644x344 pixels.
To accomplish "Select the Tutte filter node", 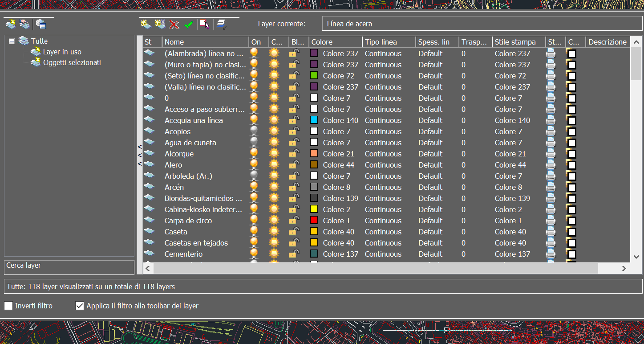I will click(x=39, y=41).
